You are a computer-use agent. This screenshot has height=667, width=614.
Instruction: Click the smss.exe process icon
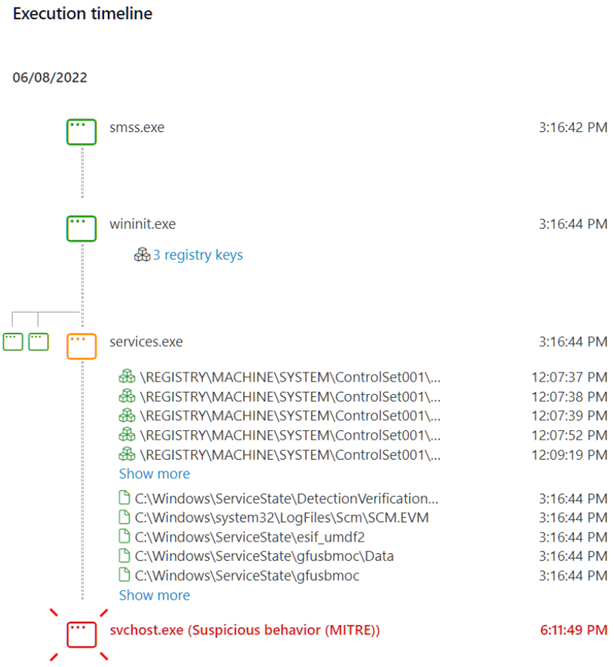tap(81, 132)
